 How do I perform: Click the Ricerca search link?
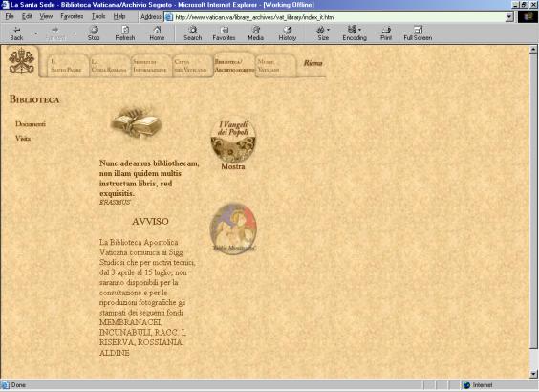313,63
